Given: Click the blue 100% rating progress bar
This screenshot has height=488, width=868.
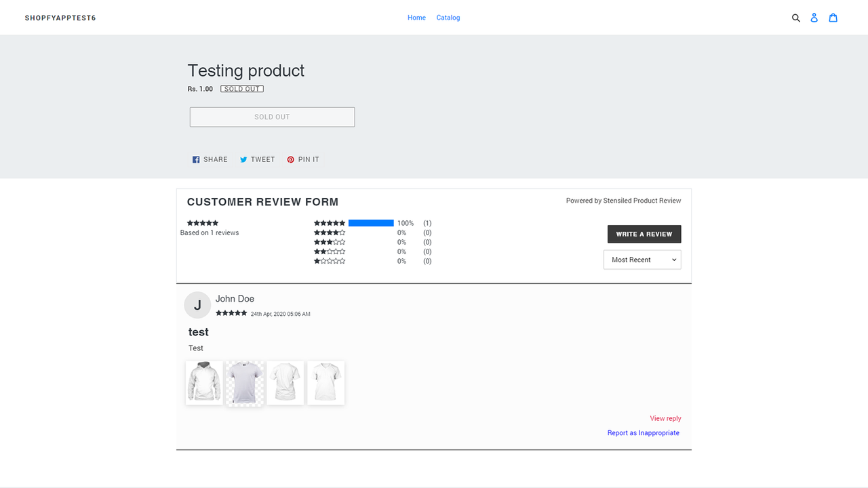Looking at the screenshot, I should [370, 222].
